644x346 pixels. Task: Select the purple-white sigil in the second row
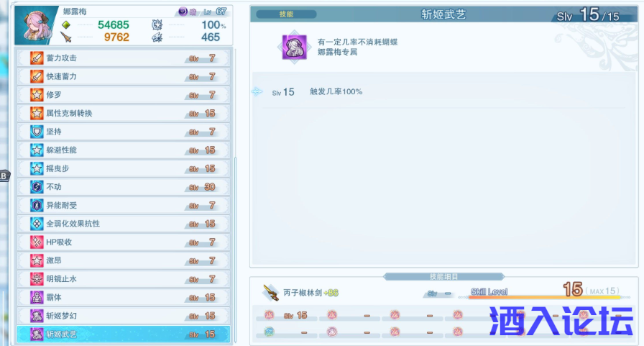[x=332, y=332]
